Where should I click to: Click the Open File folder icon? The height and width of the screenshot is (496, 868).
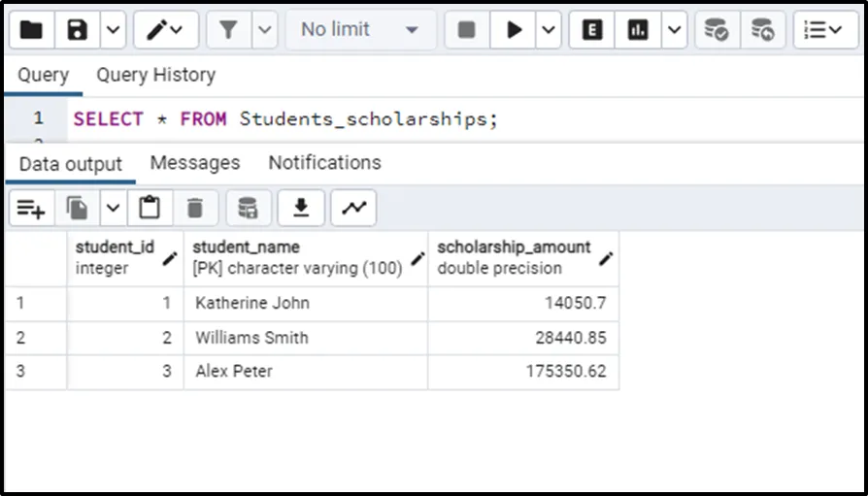(x=31, y=30)
